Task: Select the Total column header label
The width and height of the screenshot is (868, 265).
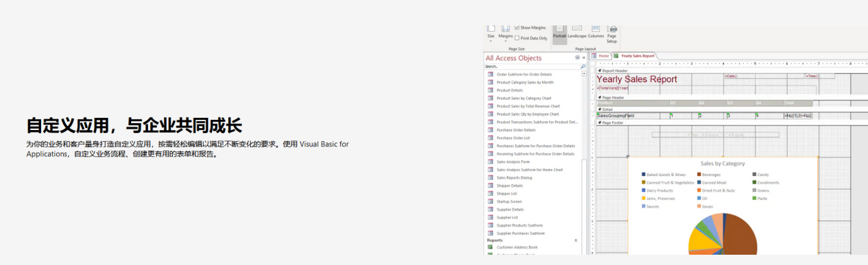Action: pyautogui.click(x=798, y=103)
